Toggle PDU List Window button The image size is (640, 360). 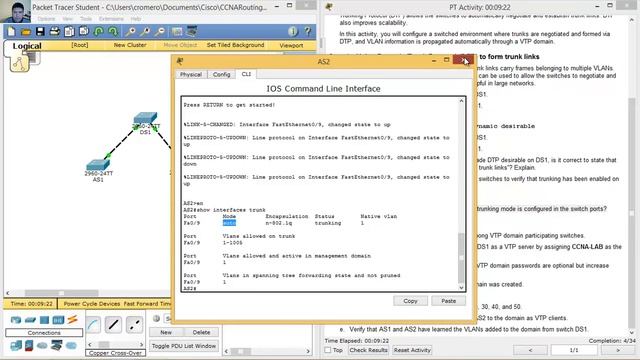[184, 346]
